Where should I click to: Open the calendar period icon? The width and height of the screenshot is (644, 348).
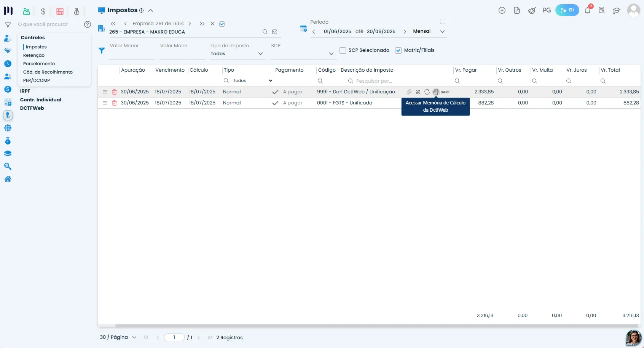point(303,28)
